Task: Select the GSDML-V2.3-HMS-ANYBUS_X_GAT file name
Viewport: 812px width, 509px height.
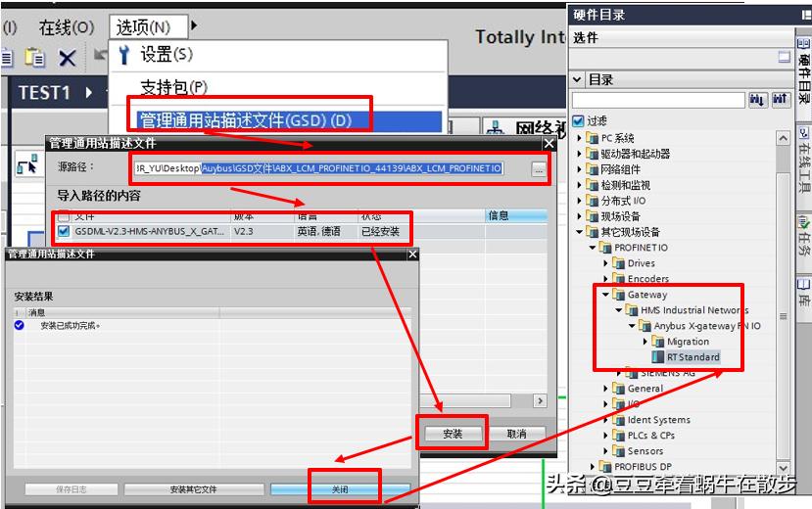Action: click(x=149, y=231)
